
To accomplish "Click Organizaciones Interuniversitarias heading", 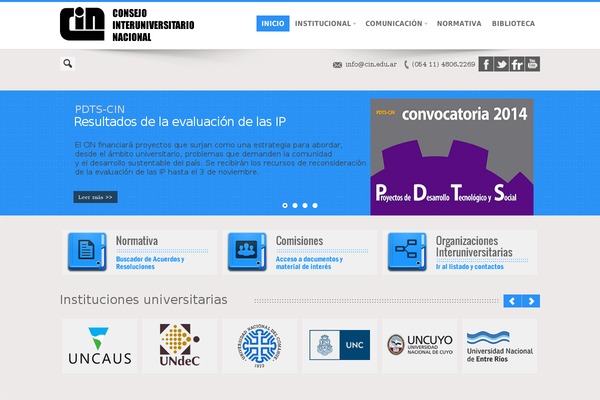I will [474, 247].
